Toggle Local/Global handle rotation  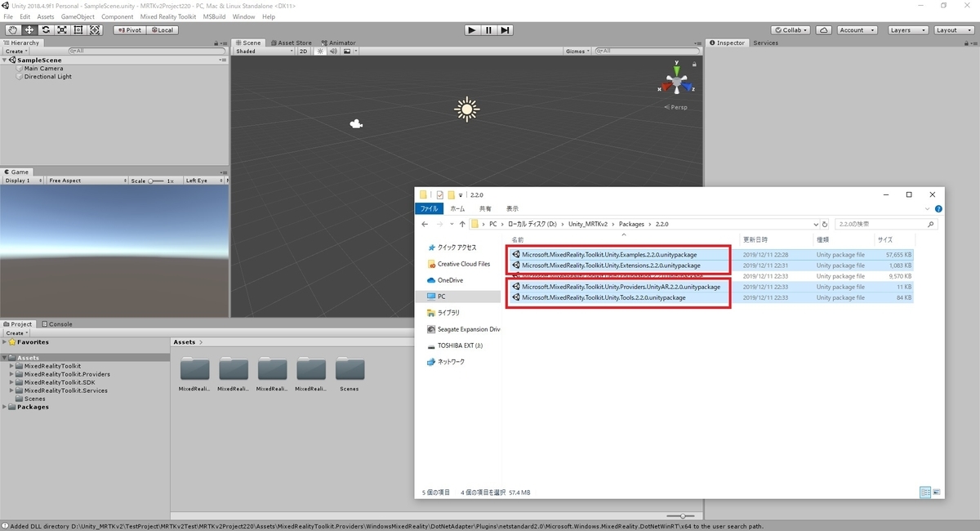click(162, 29)
